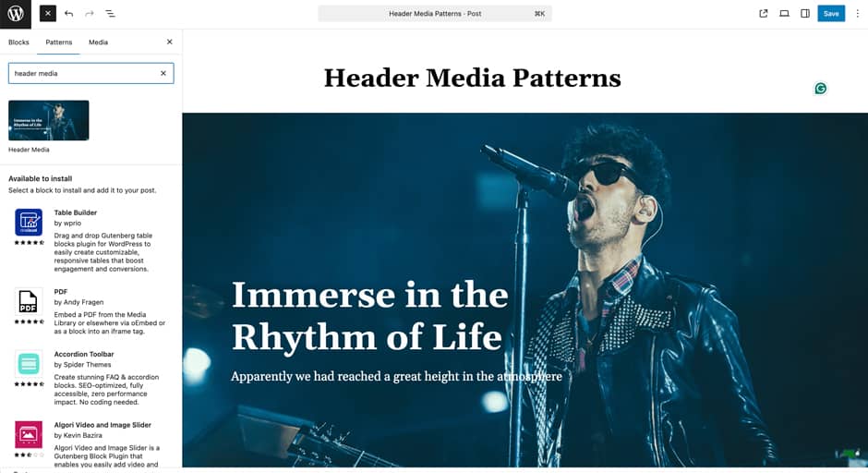Open the post preview in new tab

(x=764, y=14)
